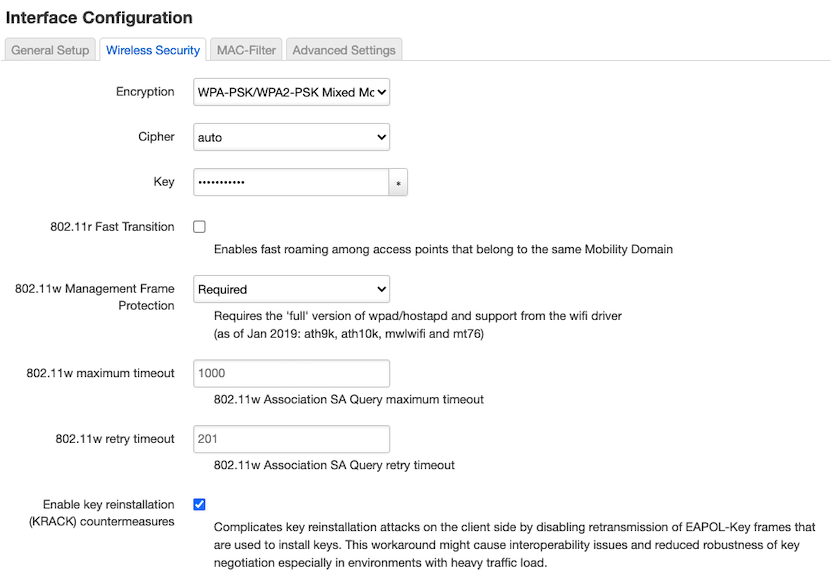The height and width of the screenshot is (580, 834).
Task: Click the 802.11r Fast Transition label
Action: point(112,227)
